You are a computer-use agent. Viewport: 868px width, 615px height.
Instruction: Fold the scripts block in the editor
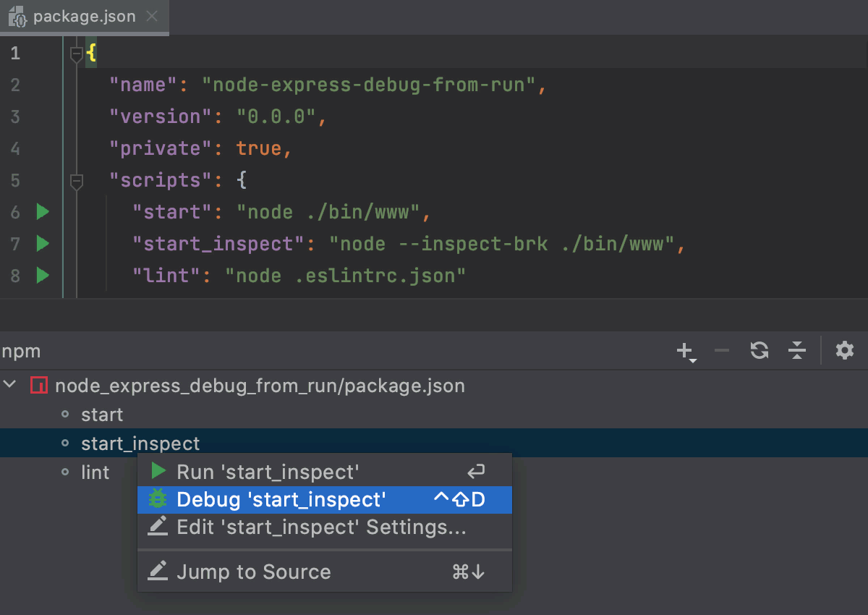coord(77,181)
